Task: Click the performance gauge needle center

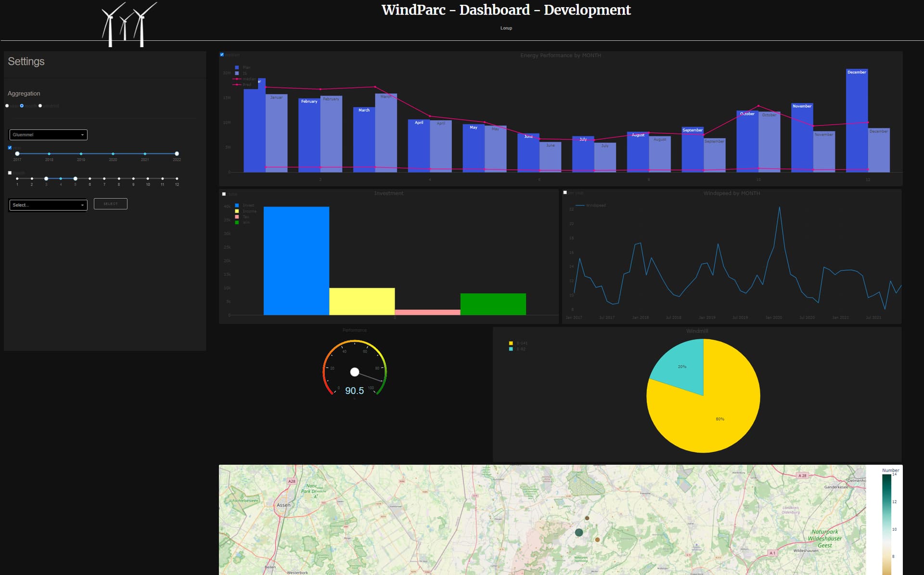Action: (355, 372)
